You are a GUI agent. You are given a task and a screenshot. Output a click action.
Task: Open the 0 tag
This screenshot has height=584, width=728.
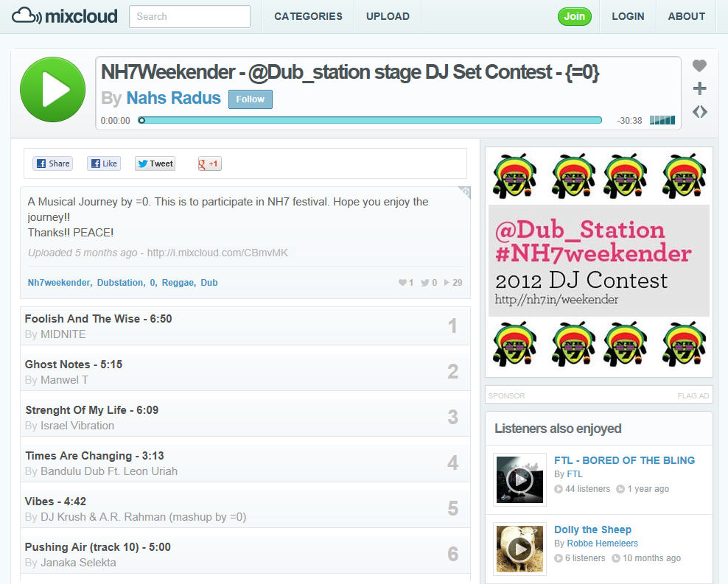pos(153,283)
